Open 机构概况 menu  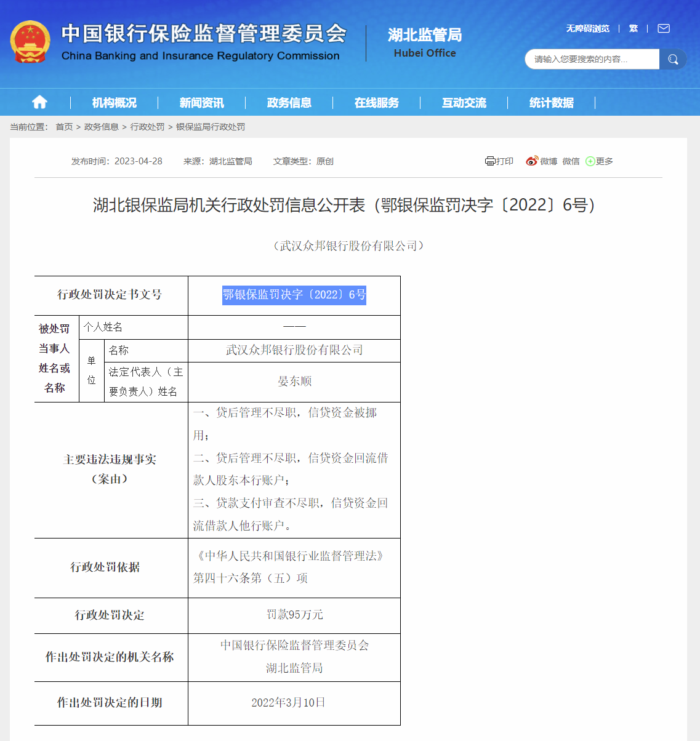coord(115,103)
